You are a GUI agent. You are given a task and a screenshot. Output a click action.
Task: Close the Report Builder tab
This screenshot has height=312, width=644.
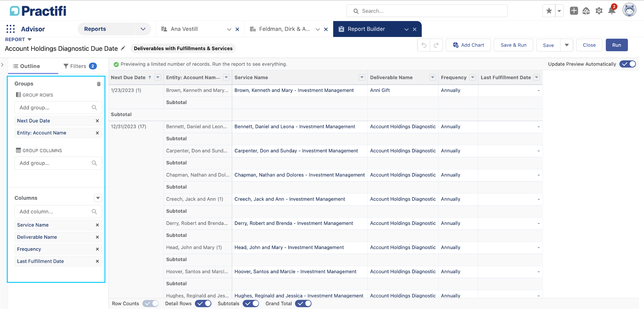[x=414, y=30]
